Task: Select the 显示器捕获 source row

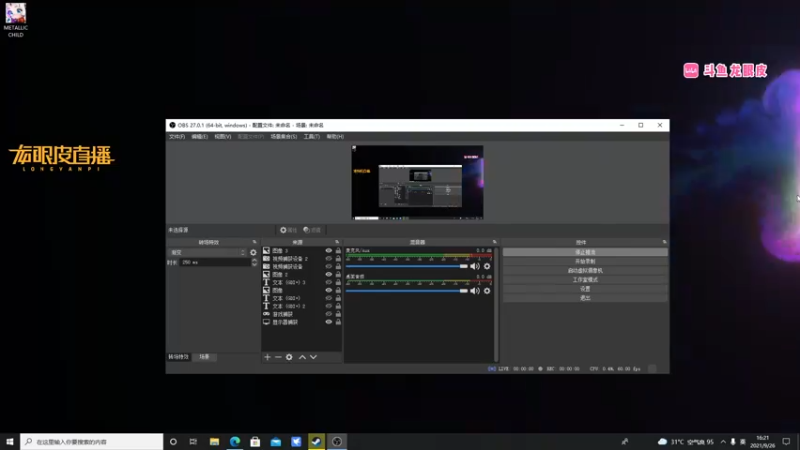Action: (x=301, y=322)
